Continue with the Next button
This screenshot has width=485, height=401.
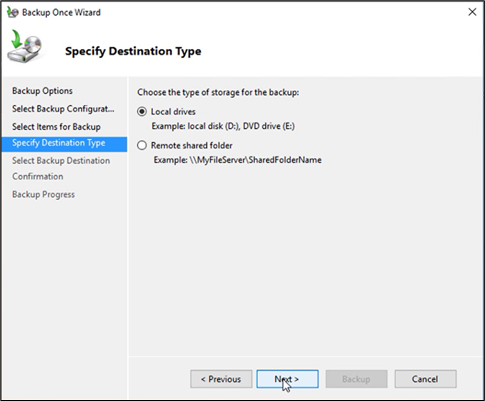click(287, 379)
